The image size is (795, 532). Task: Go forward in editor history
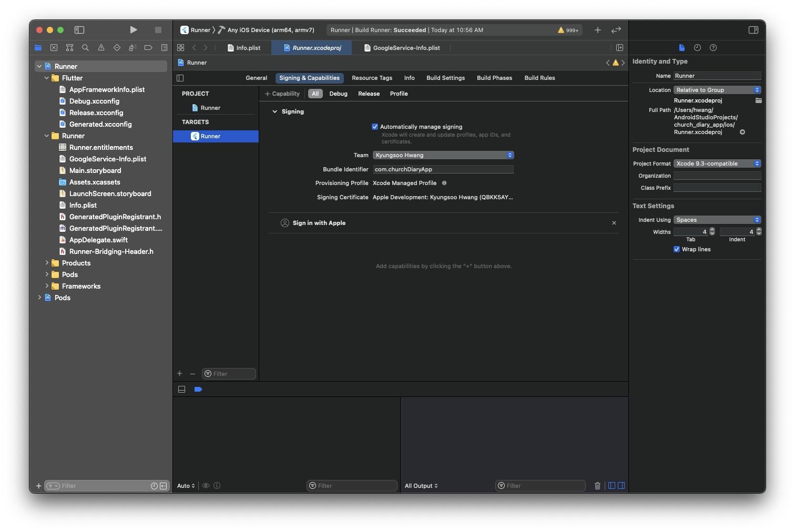click(x=206, y=48)
